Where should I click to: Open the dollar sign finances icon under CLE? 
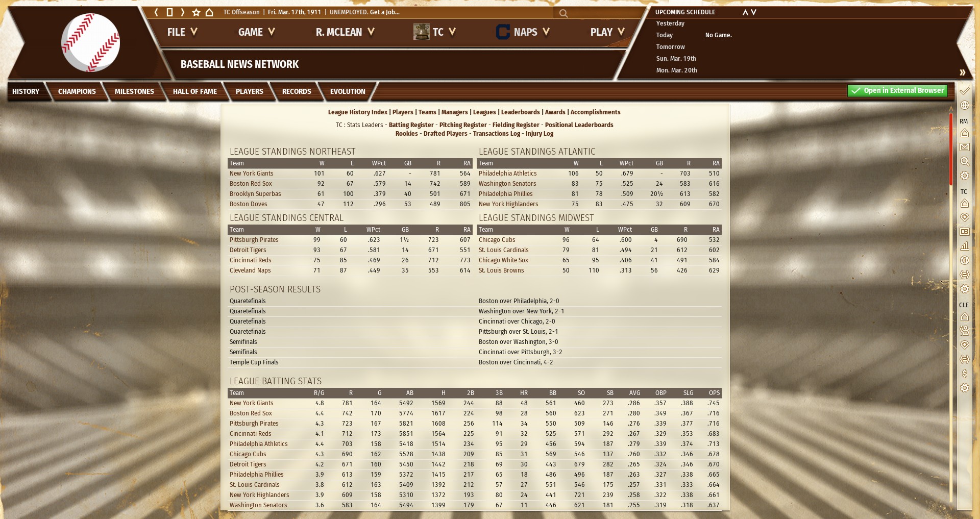[x=964, y=374]
